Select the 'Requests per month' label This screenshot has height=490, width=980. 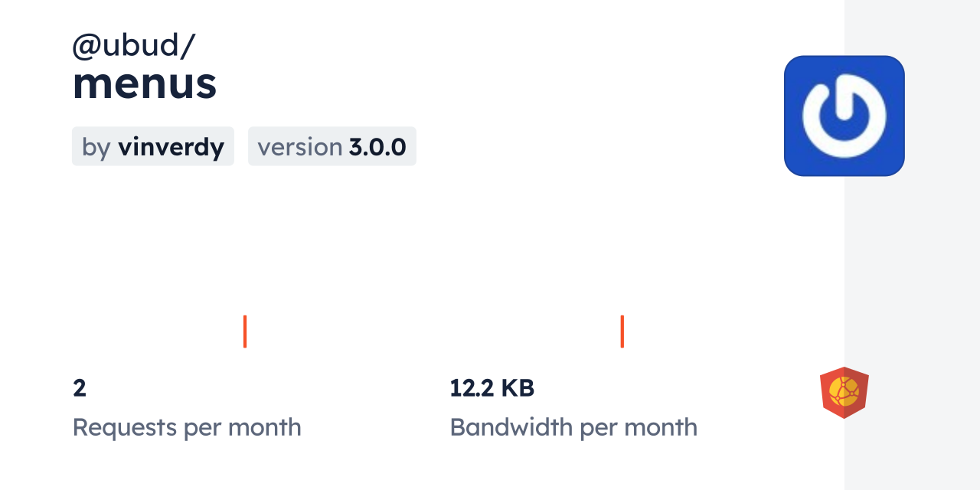pos(187,427)
